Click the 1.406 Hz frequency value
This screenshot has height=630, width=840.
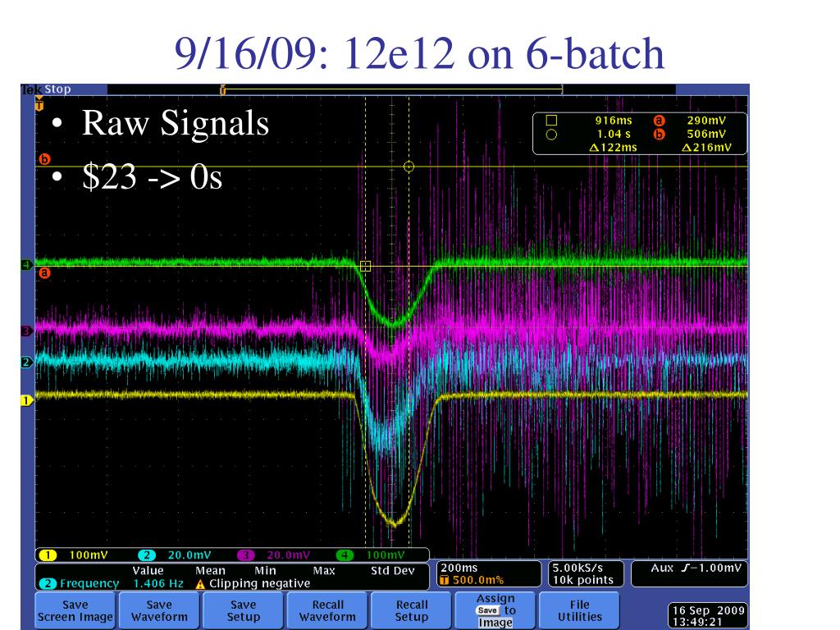click(x=158, y=583)
